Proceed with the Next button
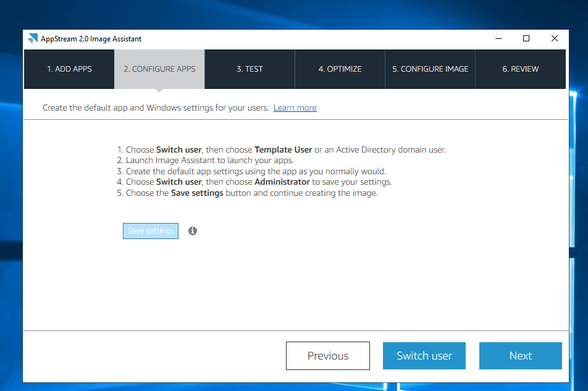Viewport: 588px width, 391px height. click(x=521, y=356)
